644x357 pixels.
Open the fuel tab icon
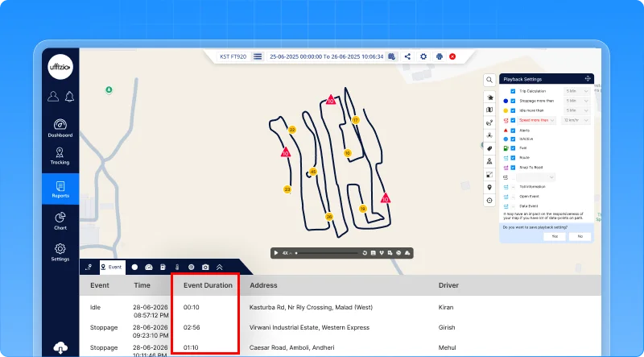[x=163, y=267]
